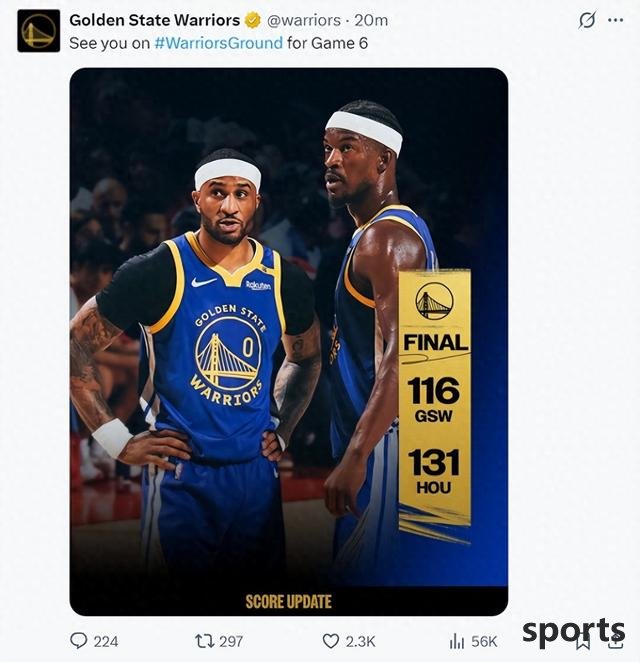Share the post using the upload icon
Screen dimensions: 640x662
click(x=616, y=642)
